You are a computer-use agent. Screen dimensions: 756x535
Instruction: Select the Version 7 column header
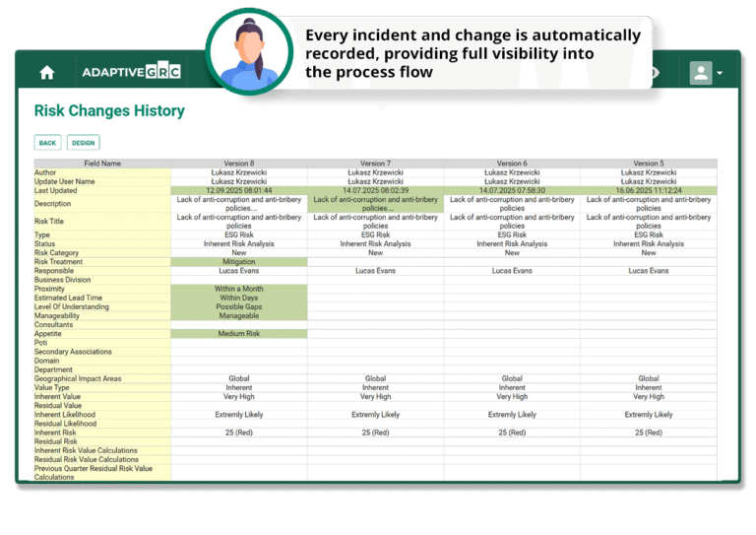click(x=375, y=164)
